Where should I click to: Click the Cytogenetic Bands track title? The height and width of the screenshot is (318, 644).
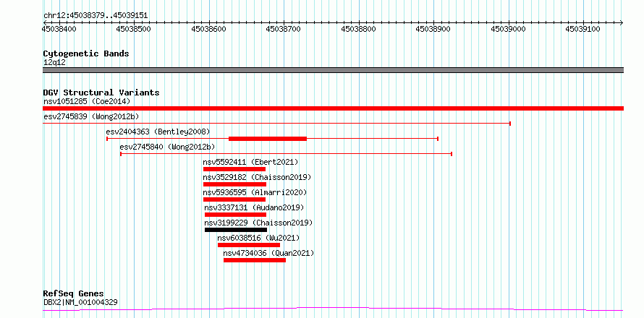click(x=86, y=53)
